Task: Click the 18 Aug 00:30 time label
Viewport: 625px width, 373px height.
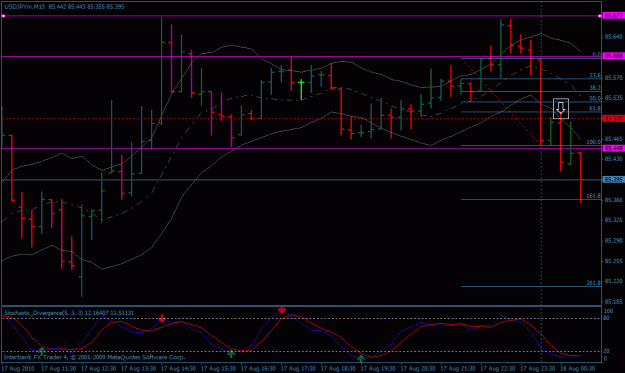Action: pos(578,369)
